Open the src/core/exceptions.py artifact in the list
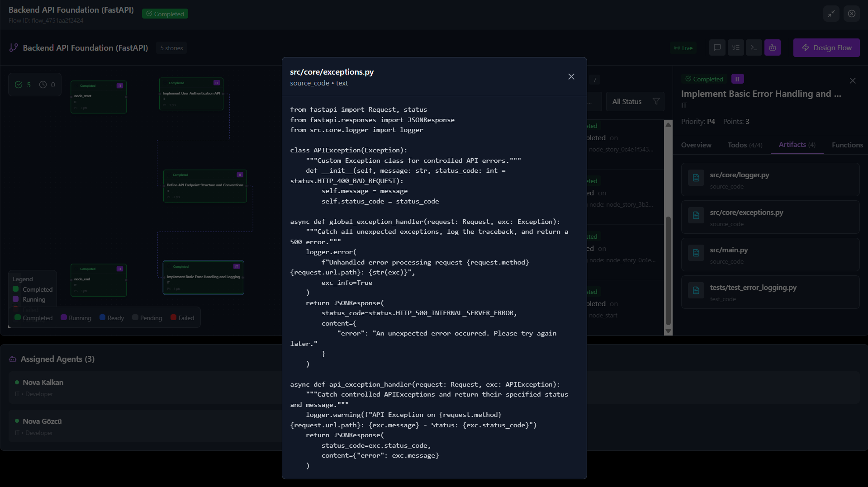The image size is (868, 487). pyautogui.click(x=770, y=217)
